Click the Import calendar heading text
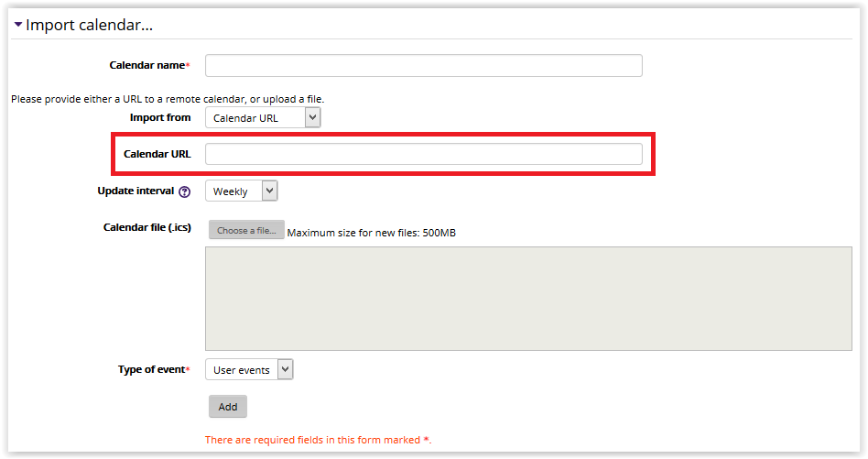The height and width of the screenshot is (459, 868). click(x=89, y=25)
